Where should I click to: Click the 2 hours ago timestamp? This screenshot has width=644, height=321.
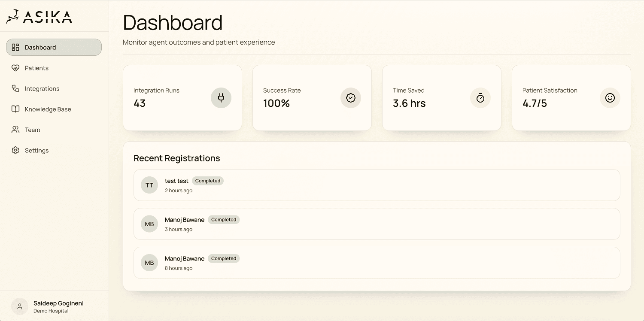[x=179, y=191]
